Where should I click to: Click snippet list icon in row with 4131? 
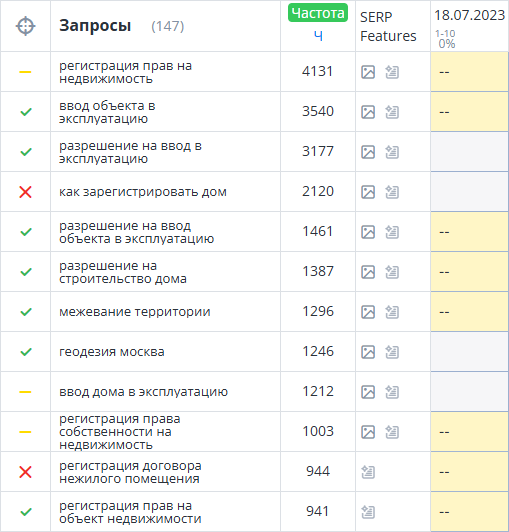(392, 72)
